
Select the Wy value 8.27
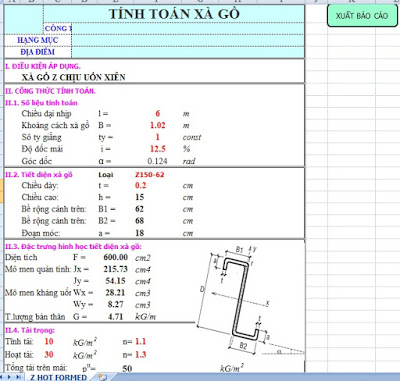click(x=116, y=304)
